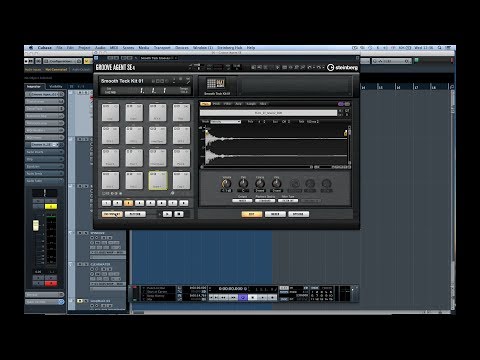Click the Steinberg logo
Image resolution: width=480 pixels, height=360 pixels.
coord(343,68)
